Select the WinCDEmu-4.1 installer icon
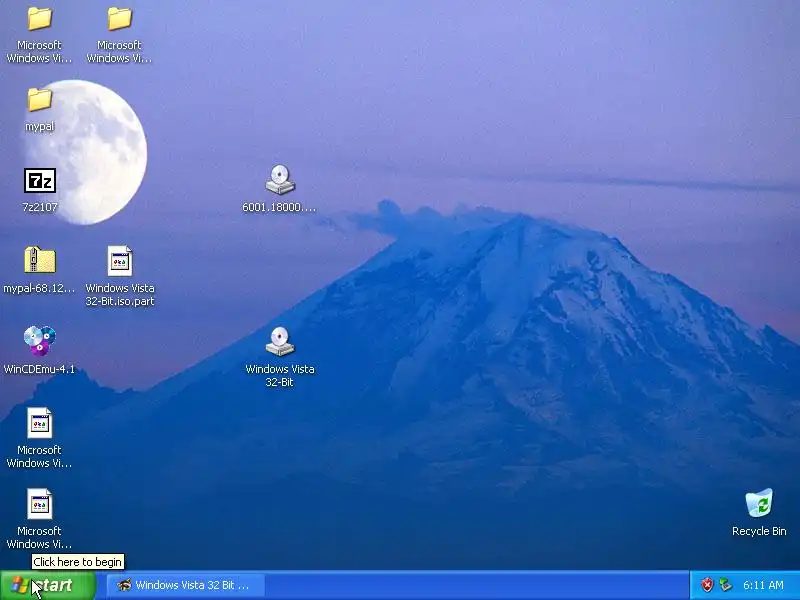The width and height of the screenshot is (800, 600). coord(39,340)
